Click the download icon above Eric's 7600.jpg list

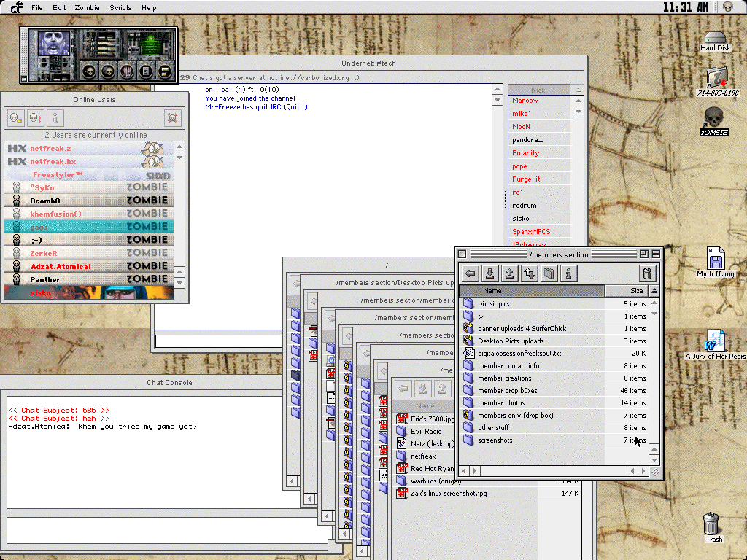click(422, 389)
